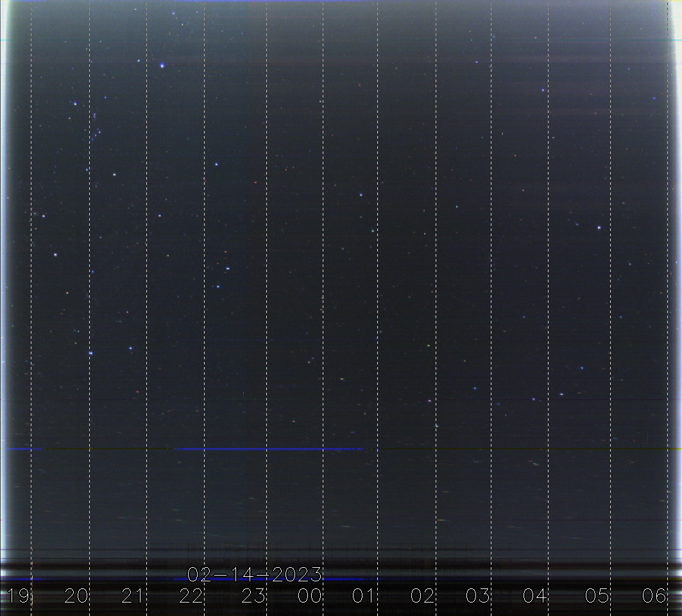The height and width of the screenshot is (616, 682).
Task: Select the 02-14-2023 date label
Action: [255, 575]
